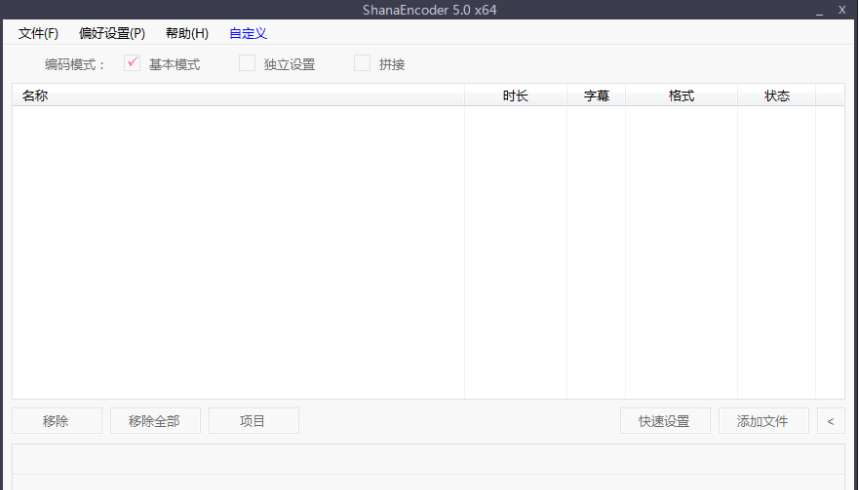The image size is (860, 490).
Task: Open the 自定义 menu
Action: (x=248, y=33)
